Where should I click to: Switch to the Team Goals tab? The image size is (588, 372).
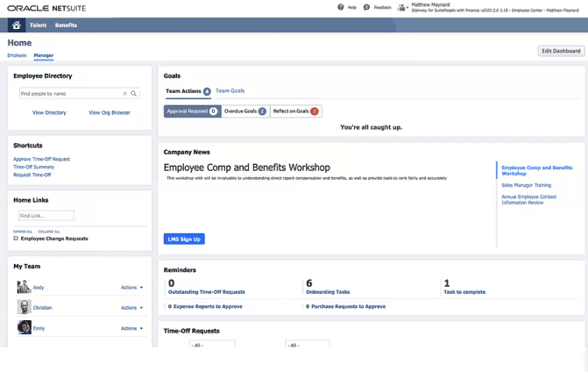[x=230, y=91]
